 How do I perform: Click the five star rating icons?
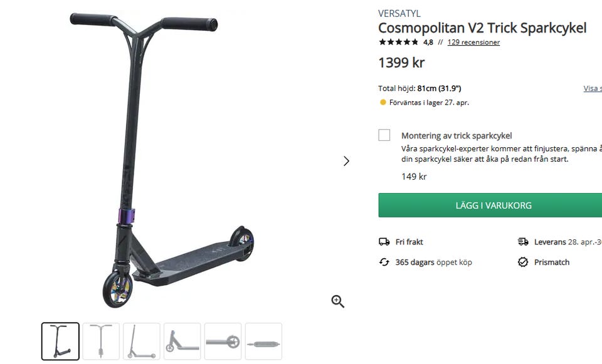(399, 42)
